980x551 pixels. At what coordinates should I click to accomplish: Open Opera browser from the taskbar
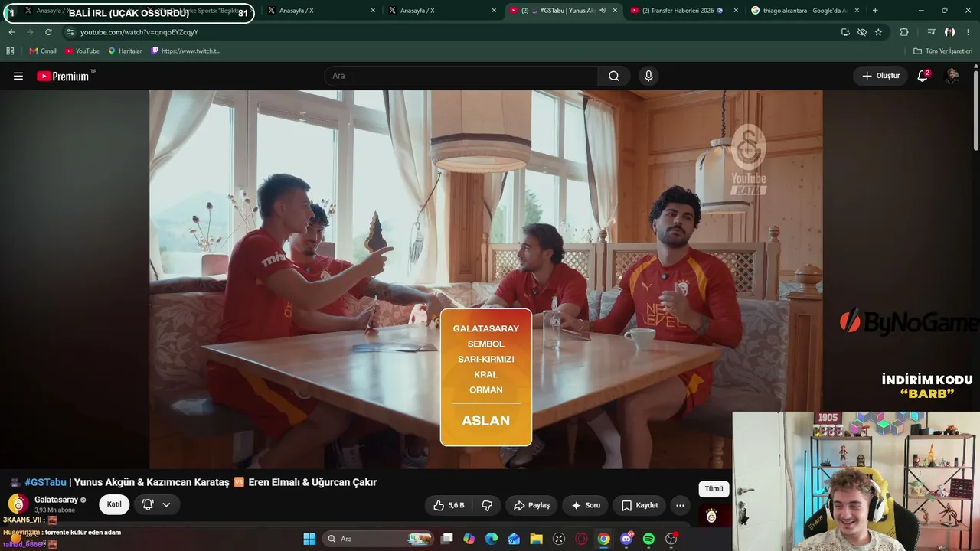tap(581, 539)
